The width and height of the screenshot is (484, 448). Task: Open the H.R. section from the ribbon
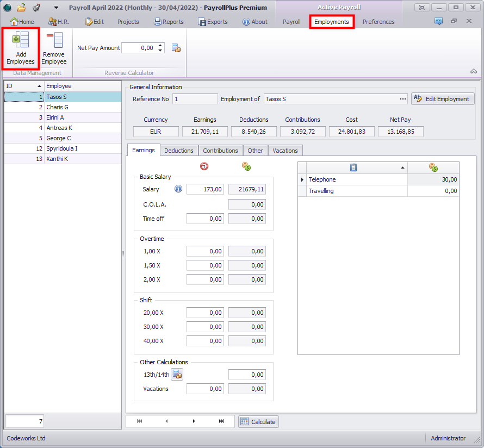click(53, 22)
